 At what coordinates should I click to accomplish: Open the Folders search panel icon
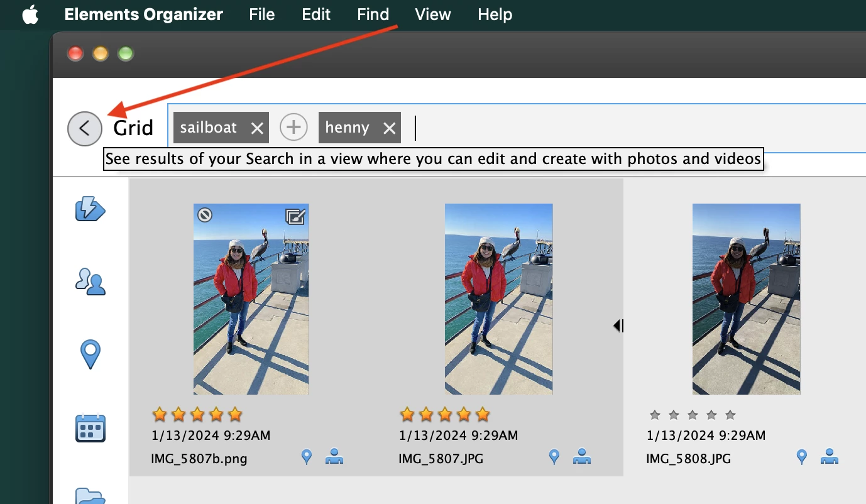click(x=90, y=496)
